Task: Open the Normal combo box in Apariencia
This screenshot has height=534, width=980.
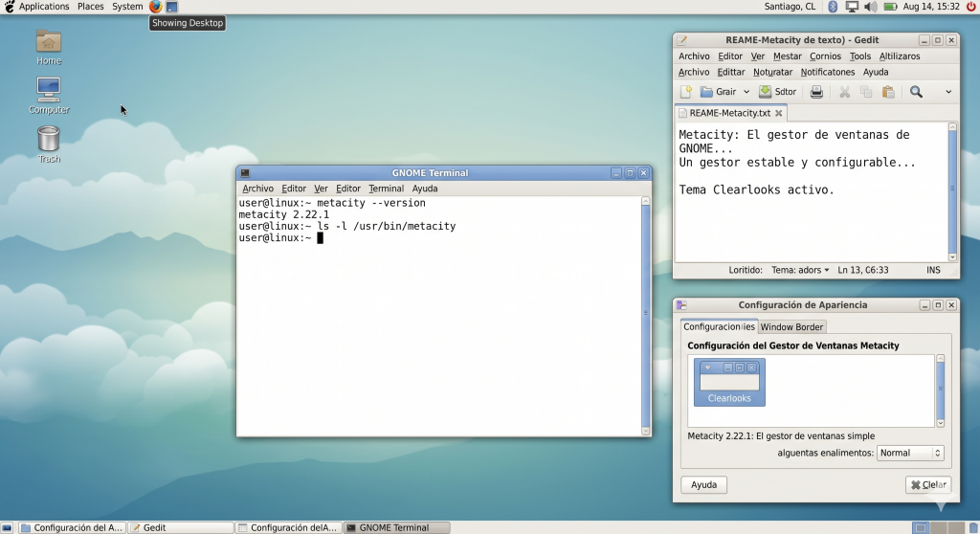Action: 910,453
